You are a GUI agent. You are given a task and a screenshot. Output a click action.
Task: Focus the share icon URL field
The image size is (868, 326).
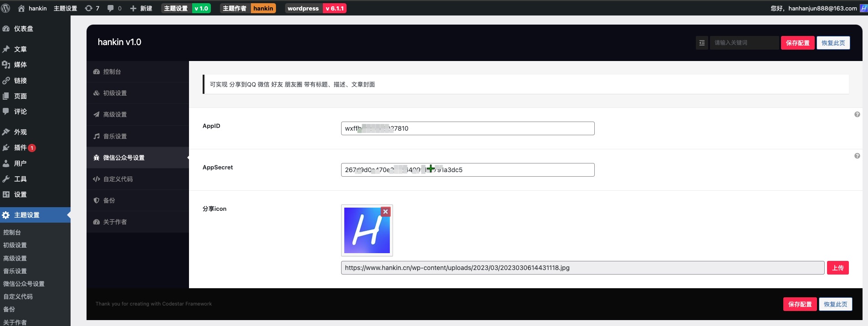tap(582, 268)
